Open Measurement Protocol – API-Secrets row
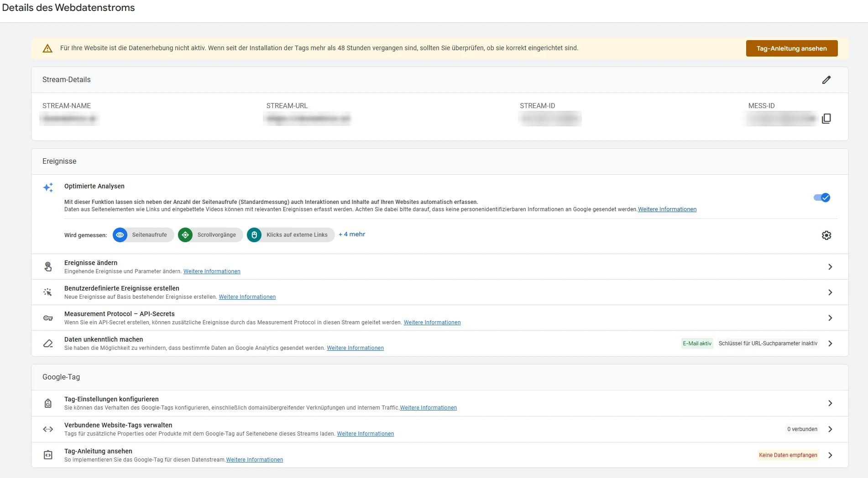868x478 pixels. (x=439, y=318)
